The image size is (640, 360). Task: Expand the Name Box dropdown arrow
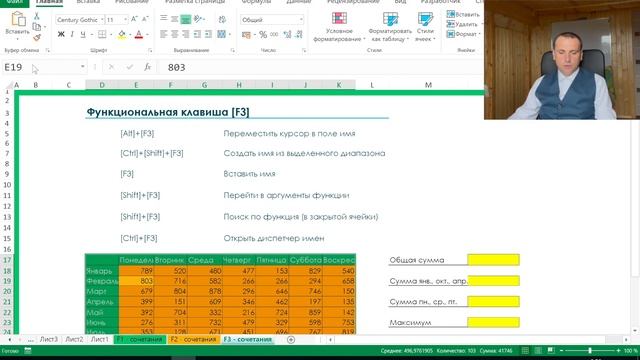click(x=82, y=67)
